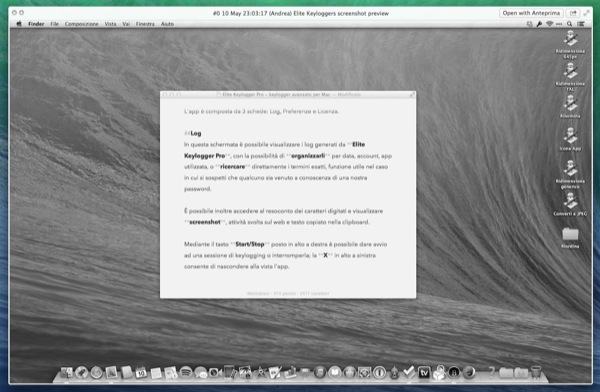Click the key icon in menu bar
600x392 pixels.
pos(539,24)
